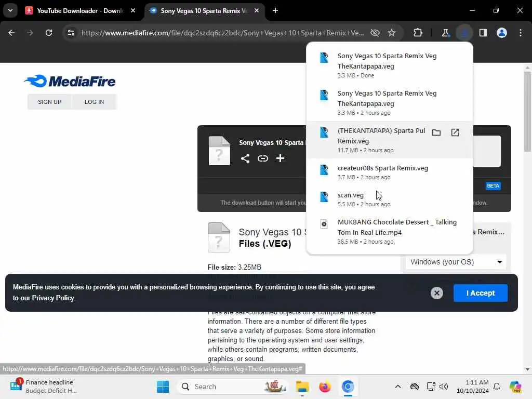The image size is (532, 399).
Task: Reload the MediaFire page
Action: click(x=49, y=33)
